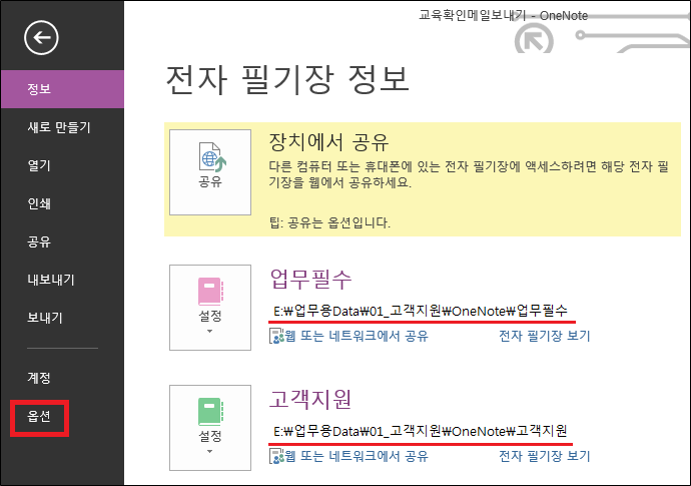Click 전자 필기장 보기 for 고객지원
Image resolution: width=691 pixels, height=486 pixels.
tap(544, 456)
